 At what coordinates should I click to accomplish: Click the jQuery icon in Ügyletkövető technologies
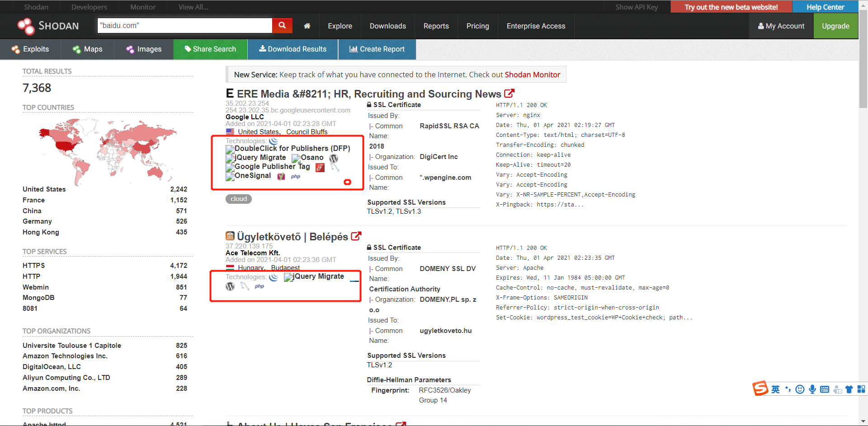274,277
